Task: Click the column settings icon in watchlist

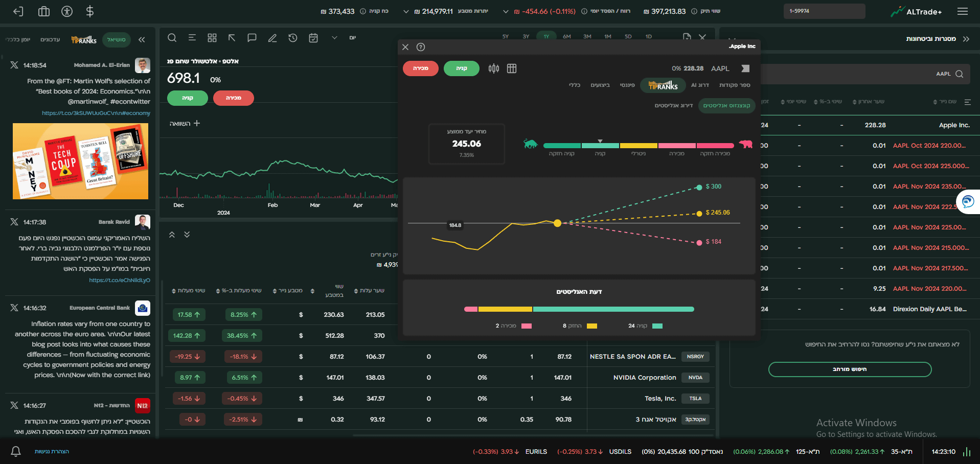Action: [x=968, y=102]
